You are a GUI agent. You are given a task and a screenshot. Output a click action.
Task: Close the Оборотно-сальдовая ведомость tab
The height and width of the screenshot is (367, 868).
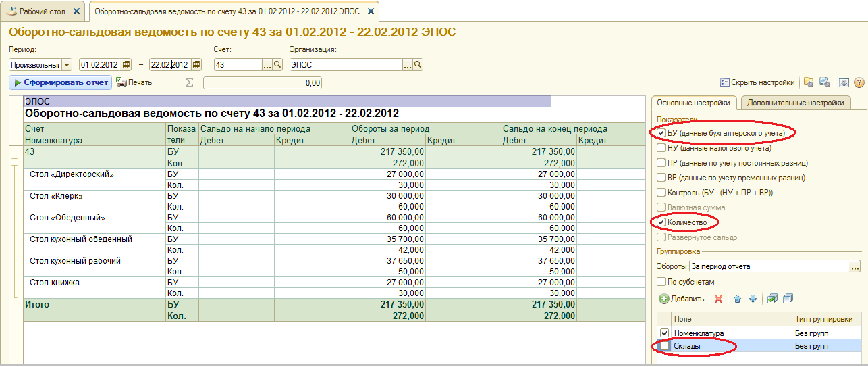click(370, 11)
